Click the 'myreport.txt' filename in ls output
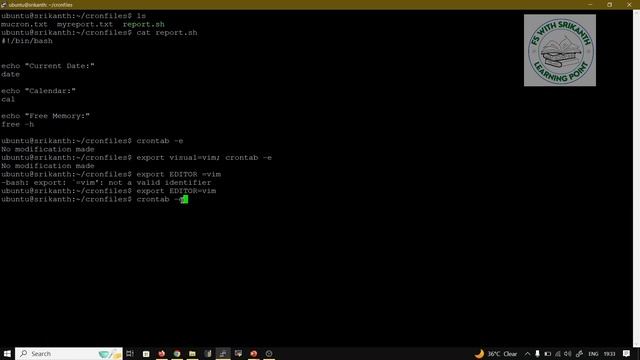Image resolution: width=640 pixels, height=360 pixels. pos(84,24)
